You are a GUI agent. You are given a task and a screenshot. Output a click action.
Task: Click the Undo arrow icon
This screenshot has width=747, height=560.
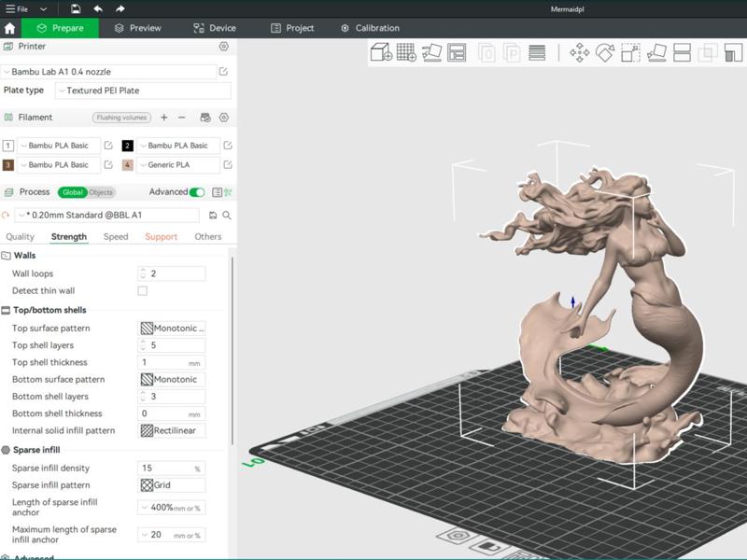(x=98, y=8)
